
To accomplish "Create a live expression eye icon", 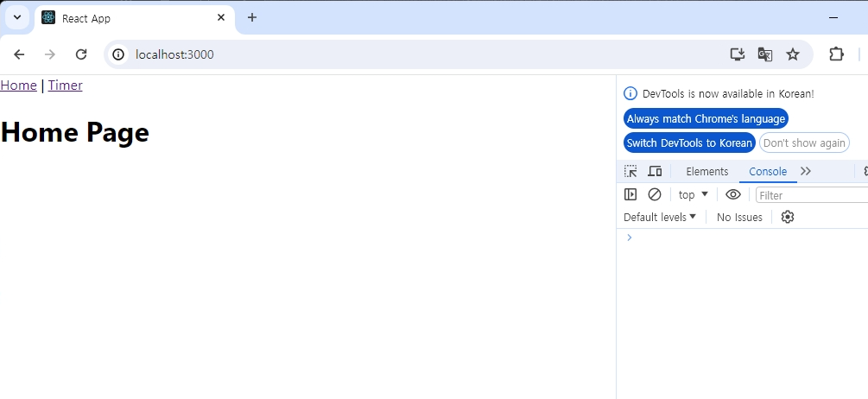I will (733, 195).
